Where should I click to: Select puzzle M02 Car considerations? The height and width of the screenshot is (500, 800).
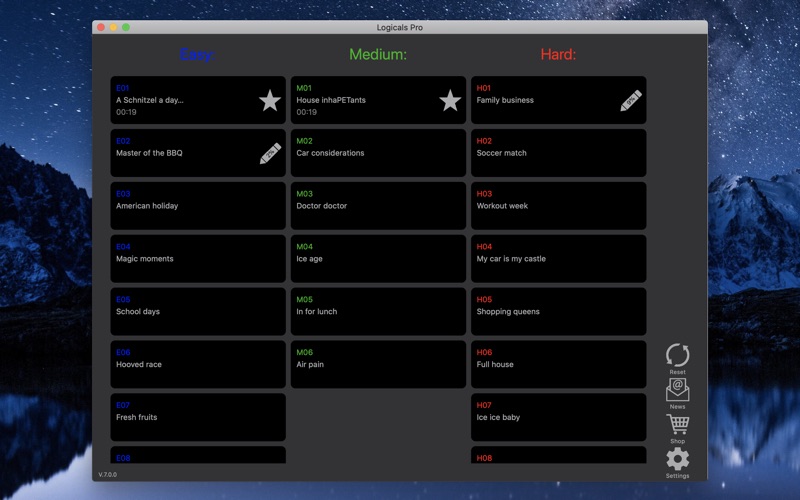378,153
